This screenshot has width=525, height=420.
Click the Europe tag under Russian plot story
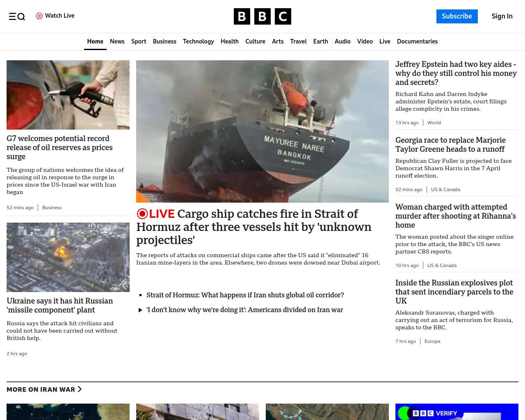pyautogui.click(x=432, y=341)
